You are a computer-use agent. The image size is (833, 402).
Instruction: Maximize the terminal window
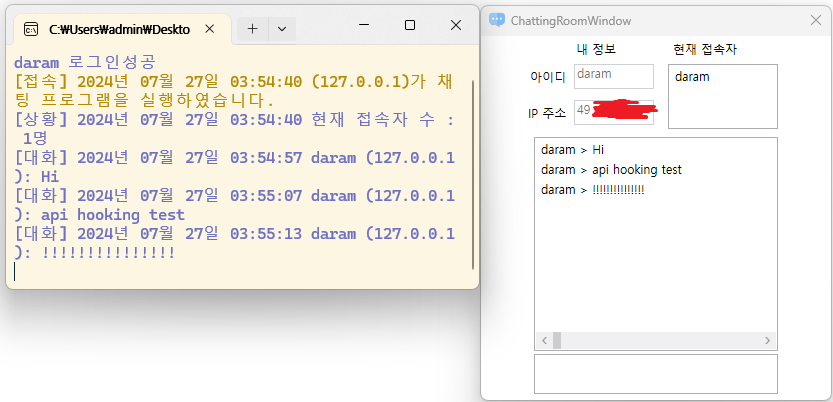[409, 25]
